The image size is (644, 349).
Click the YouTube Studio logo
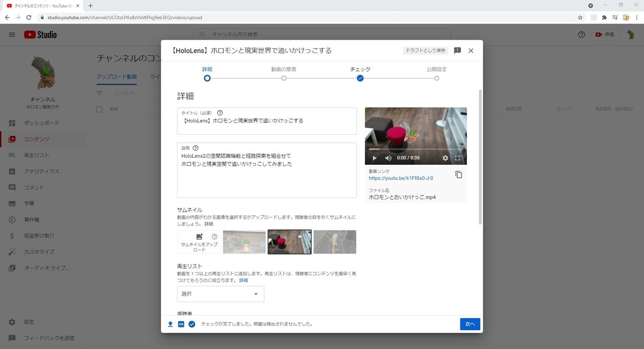click(x=40, y=34)
